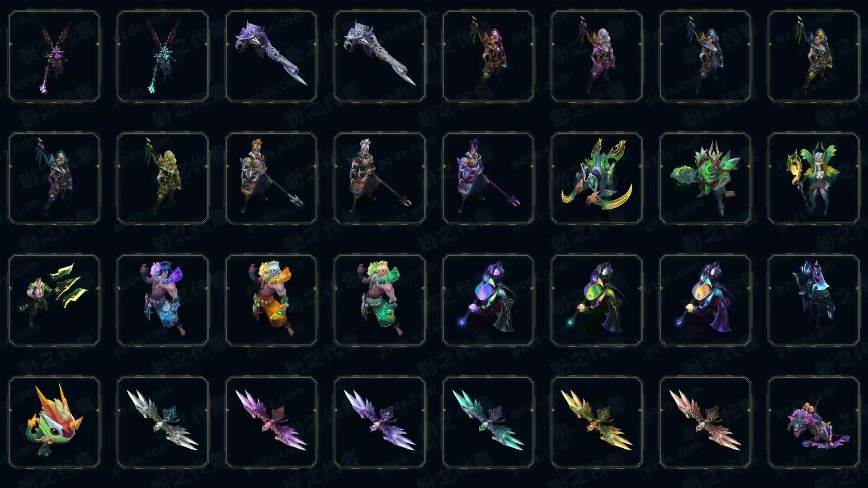Image resolution: width=868 pixels, height=488 pixels.
Task: Choose the silver spiked hammer weapon
Action: (x=380, y=56)
